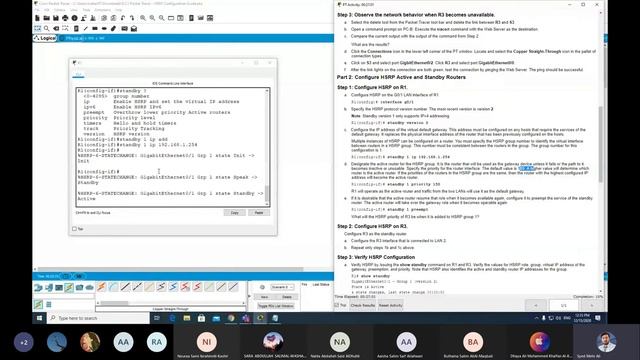The height and width of the screenshot is (360, 640).
Task: Switch to the Logical workspace tab
Action: [45, 38]
